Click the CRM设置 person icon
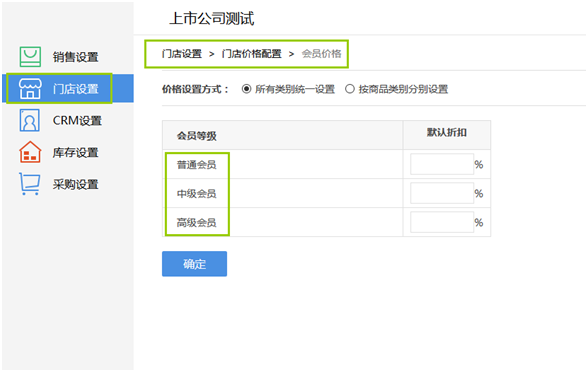 29,120
